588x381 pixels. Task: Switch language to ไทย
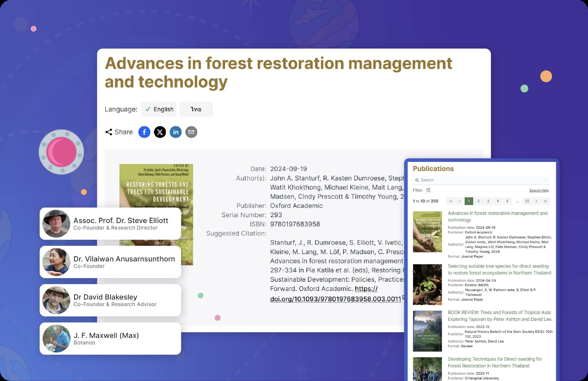point(196,109)
